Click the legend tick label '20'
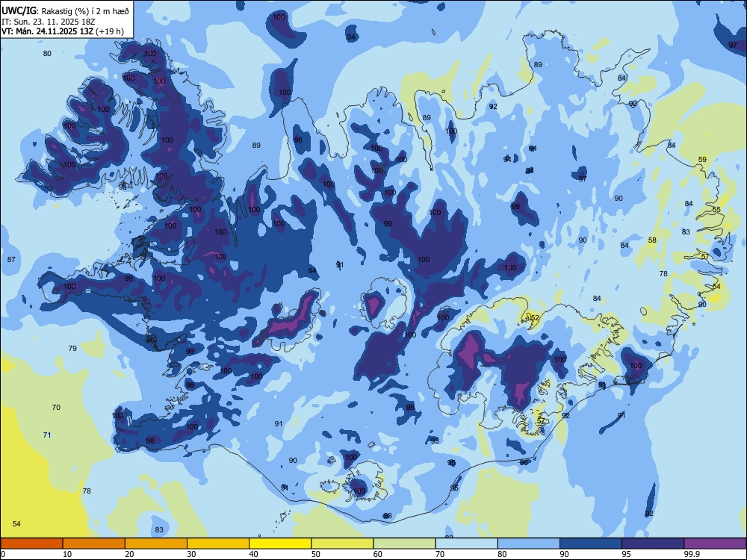This screenshot has height=560, width=747. tap(129, 554)
